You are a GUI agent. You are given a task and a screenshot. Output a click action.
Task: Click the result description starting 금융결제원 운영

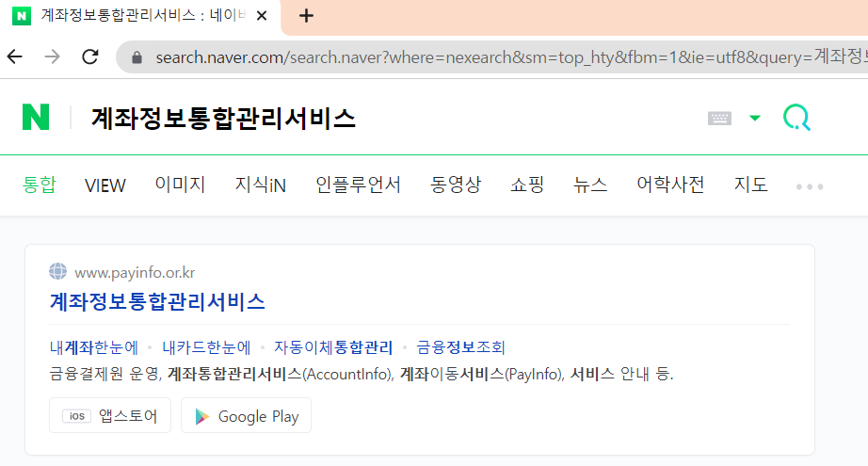[x=362, y=374]
